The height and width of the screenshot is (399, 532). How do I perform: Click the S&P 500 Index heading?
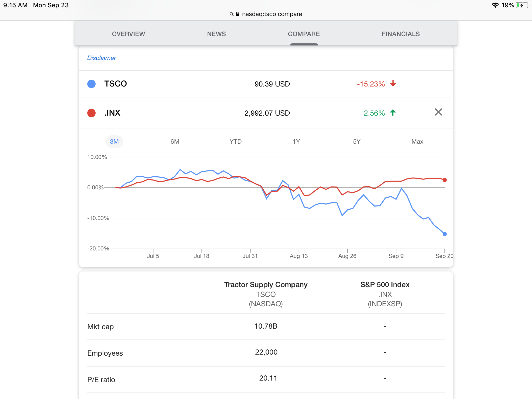point(385,285)
